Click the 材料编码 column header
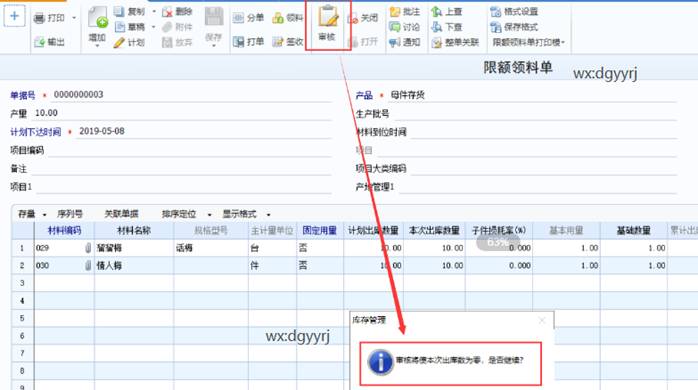Image resolution: width=698 pixels, height=390 pixels. click(x=64, y=231)
